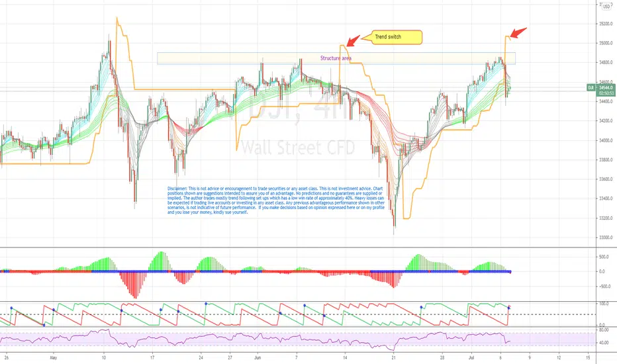Screen dimensions: 617x364
Task: Click the 500.0 histogram scale label
Action: click(604, 257)
